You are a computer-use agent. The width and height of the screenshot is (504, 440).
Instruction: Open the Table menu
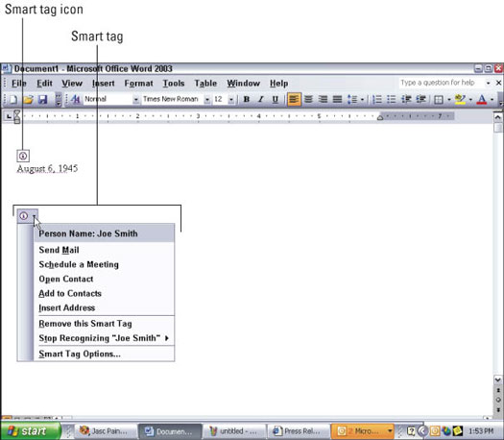[205, 84]
